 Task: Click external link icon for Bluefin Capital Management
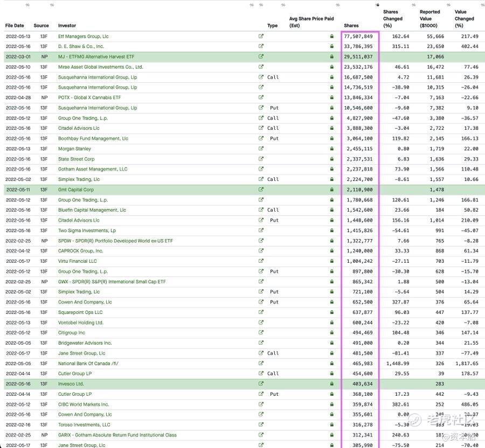[261, 210]
